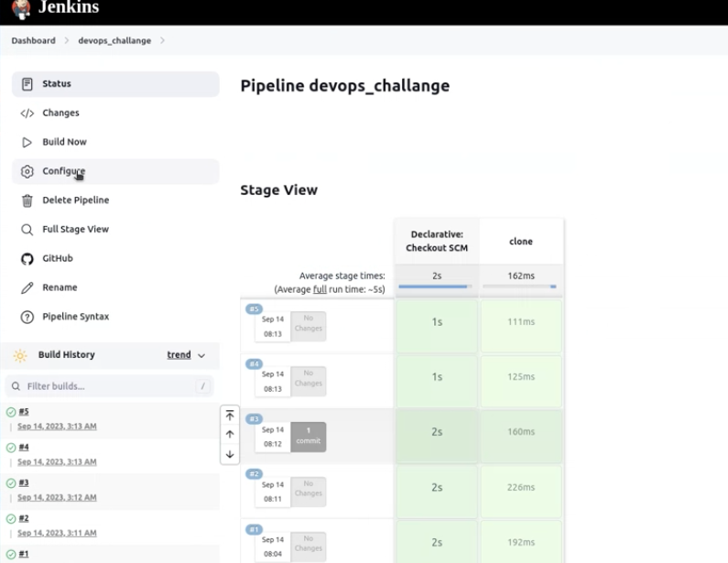Open the Status menu item
Screen dimensions: 728x563
(115, 84)
